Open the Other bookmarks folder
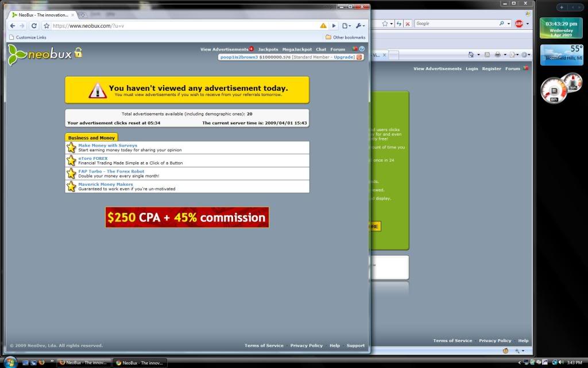 [345, 37]
